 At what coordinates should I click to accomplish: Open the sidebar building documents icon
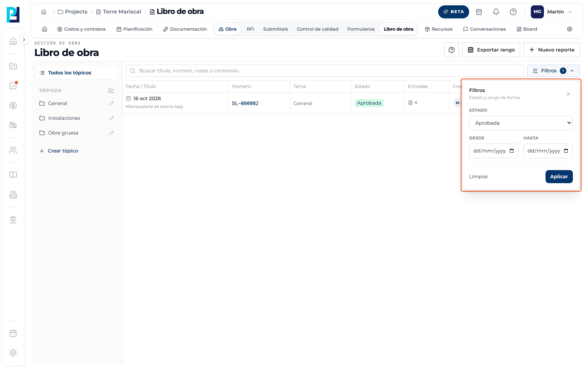(x=13, y=195)
